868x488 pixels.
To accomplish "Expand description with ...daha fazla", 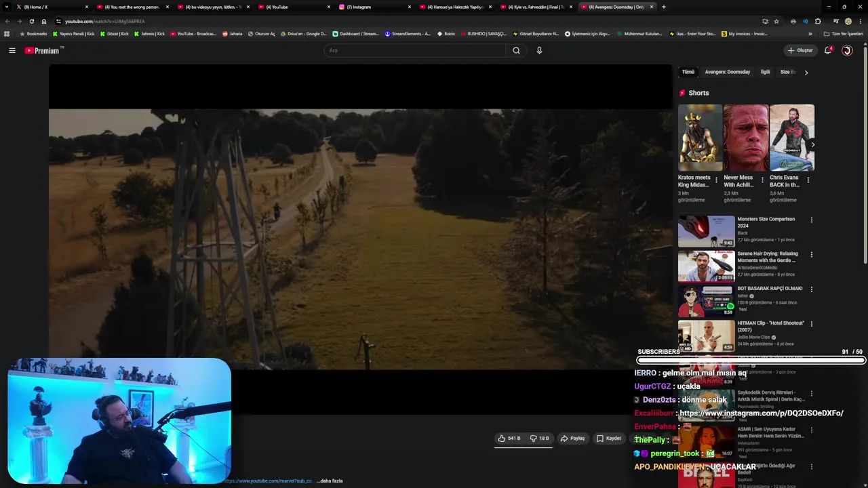I will (x=330, y=481).
